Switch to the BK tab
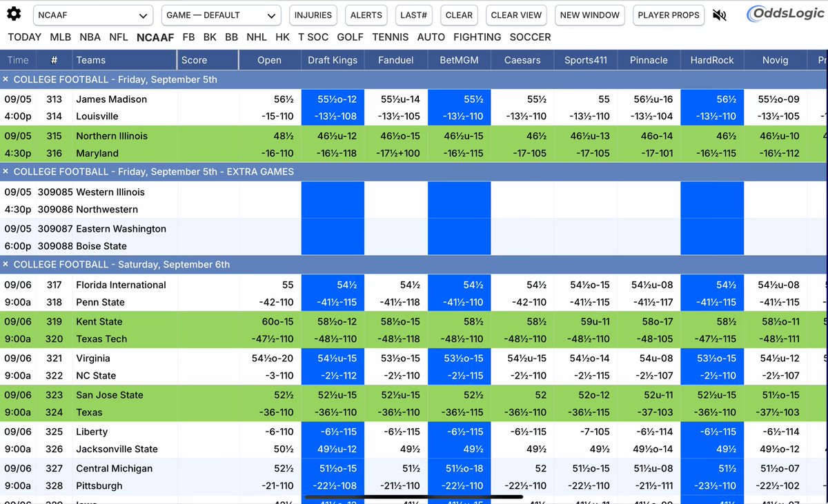Screen dimensions: 828x504 pyautogui.click(x=210, y=37)
